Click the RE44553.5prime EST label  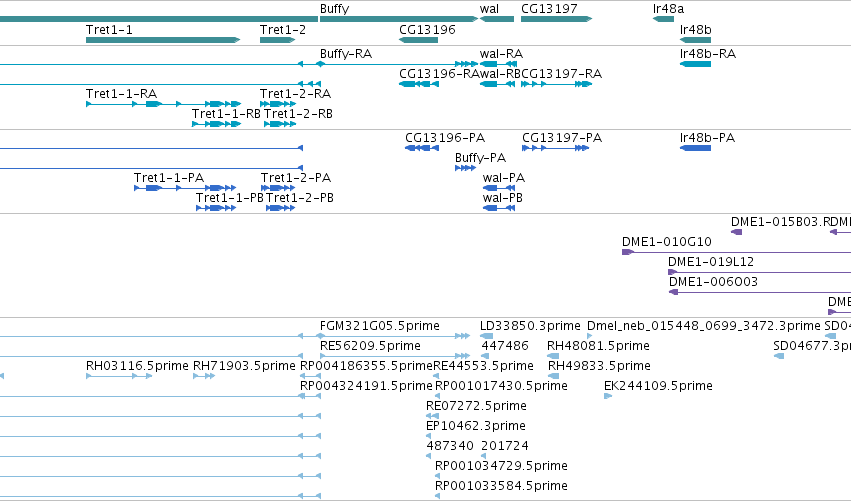click(483, 366)
